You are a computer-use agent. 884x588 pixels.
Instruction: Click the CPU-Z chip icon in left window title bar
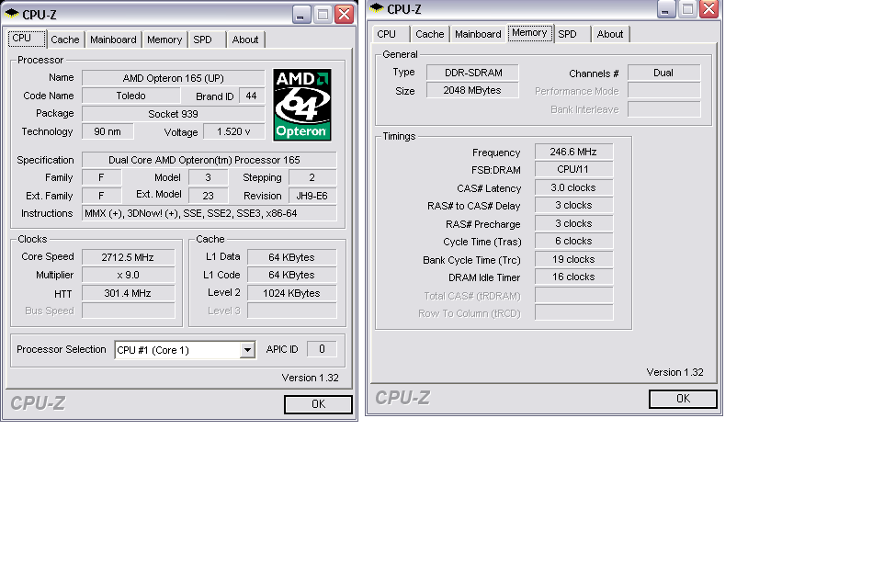tap(12, 14)
